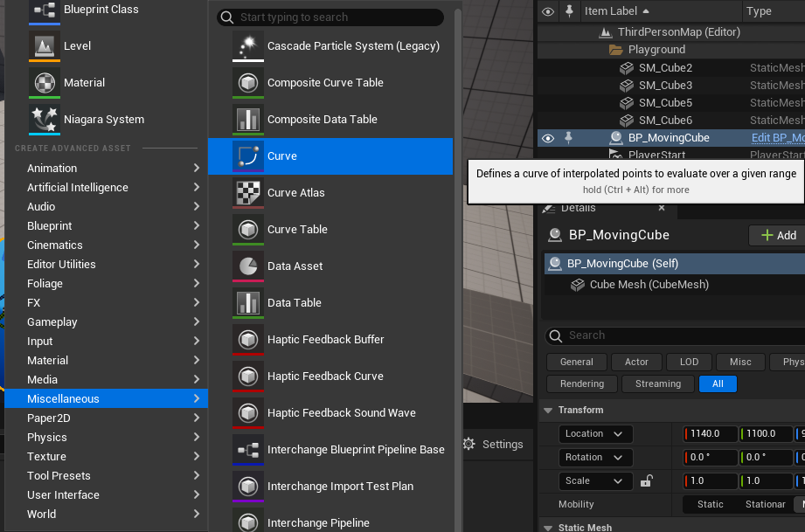Click the BP_MovingCube actor icon in outliner
The image size is (805, 532).
(x=616, y=137)
